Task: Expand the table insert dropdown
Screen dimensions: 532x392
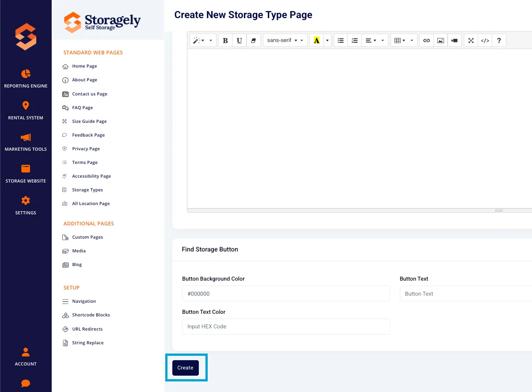Action: click(x=404, y=40)
